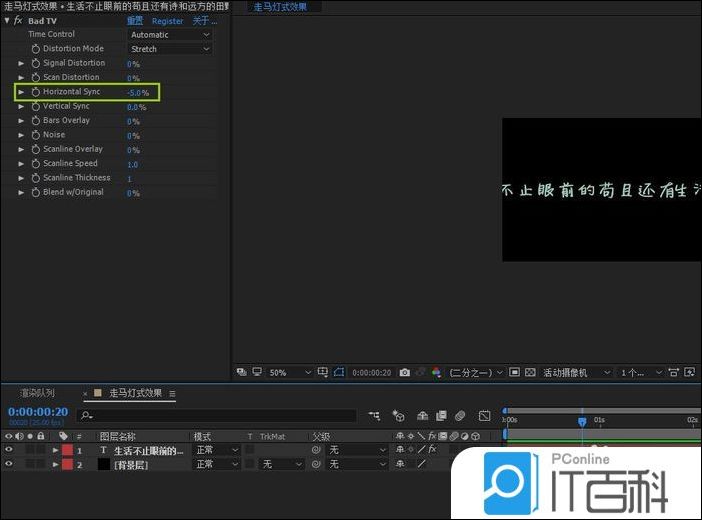The width and height of the screenshot is (702, 520).
Task: Open the Distortion Mode Stretch dropdown
Action: click(x=170, y=49)
